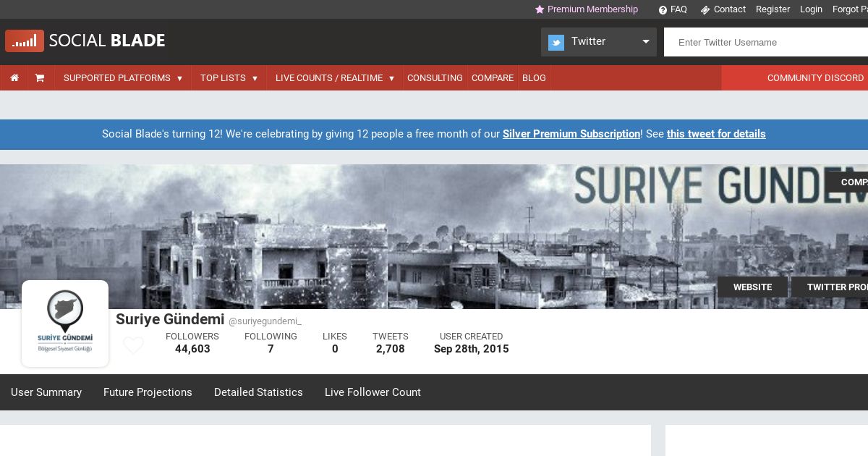This screenshot has height=456, width=868.
Task: Switch to the Detailed Statistics tab
Action: tap(258, 392)
